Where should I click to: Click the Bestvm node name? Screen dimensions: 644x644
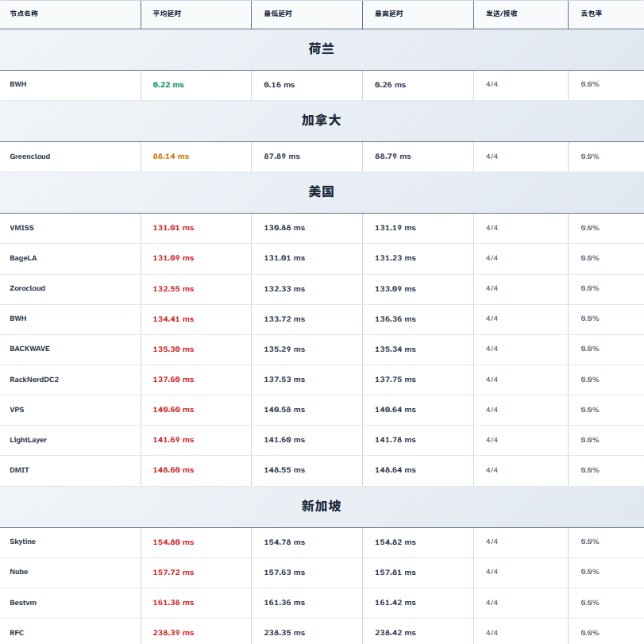pyautogui.click(x=23, y=603)
